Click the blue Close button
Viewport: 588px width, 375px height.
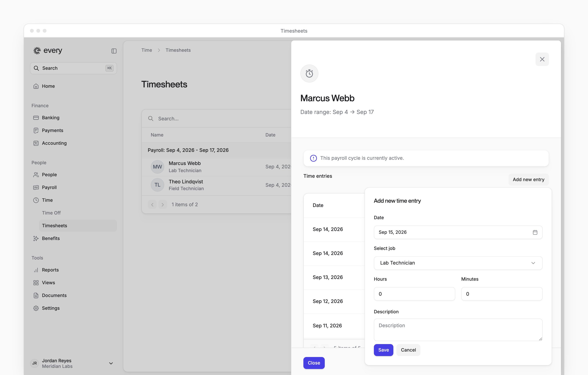point(314,363)
